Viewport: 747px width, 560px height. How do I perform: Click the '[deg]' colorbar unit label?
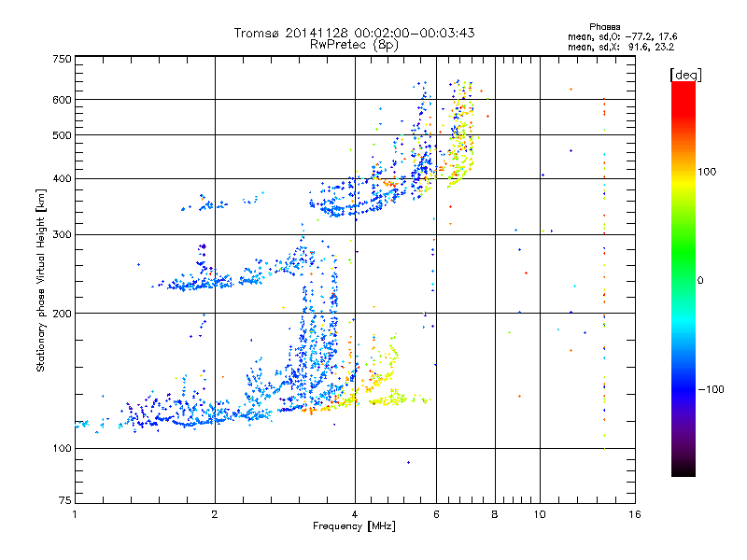tap(685, 75)
